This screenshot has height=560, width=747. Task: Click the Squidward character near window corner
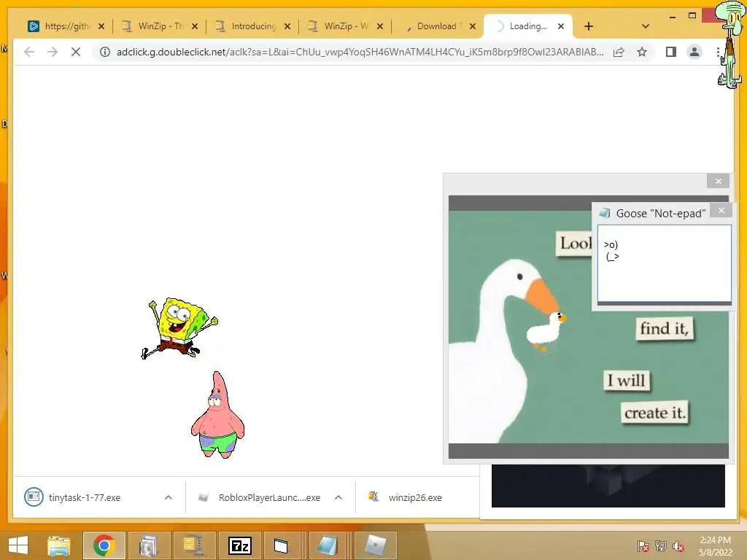tap(730, 44)
